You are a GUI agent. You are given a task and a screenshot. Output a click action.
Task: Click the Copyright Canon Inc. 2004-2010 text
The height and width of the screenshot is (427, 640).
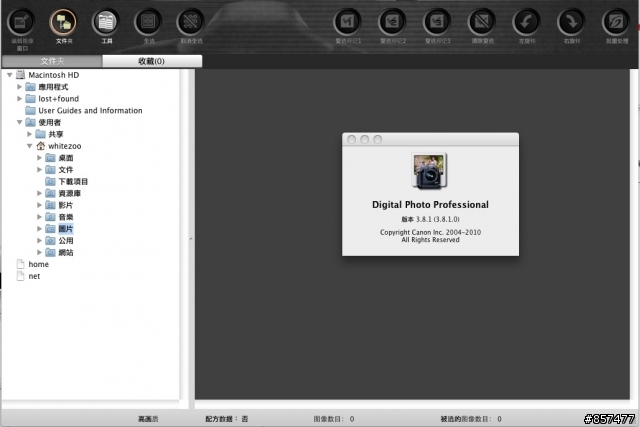pyautogui.click(x=430, y=232)
